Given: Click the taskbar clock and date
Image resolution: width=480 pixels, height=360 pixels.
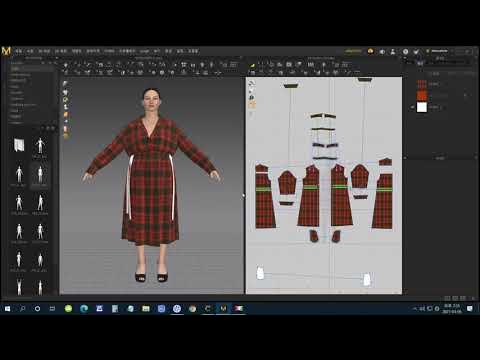Looking at the screenshot, I should (452, 309).
